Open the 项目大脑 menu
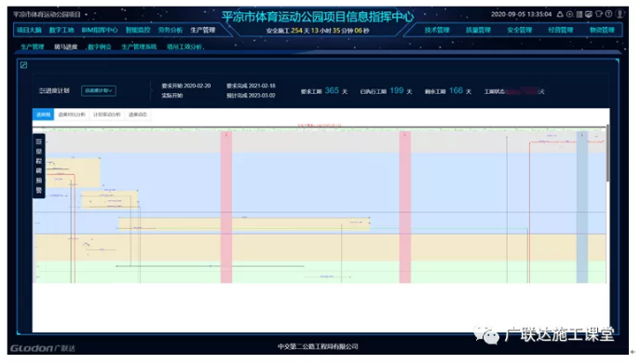Viewport: 641px width, 364px height. click(30, 30)
